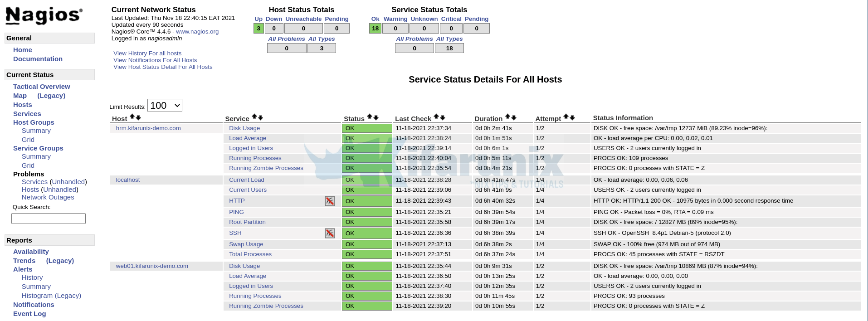Open Event Log from the Reports section
This screenshot has width=868, height=321.
tap(29, 314)
